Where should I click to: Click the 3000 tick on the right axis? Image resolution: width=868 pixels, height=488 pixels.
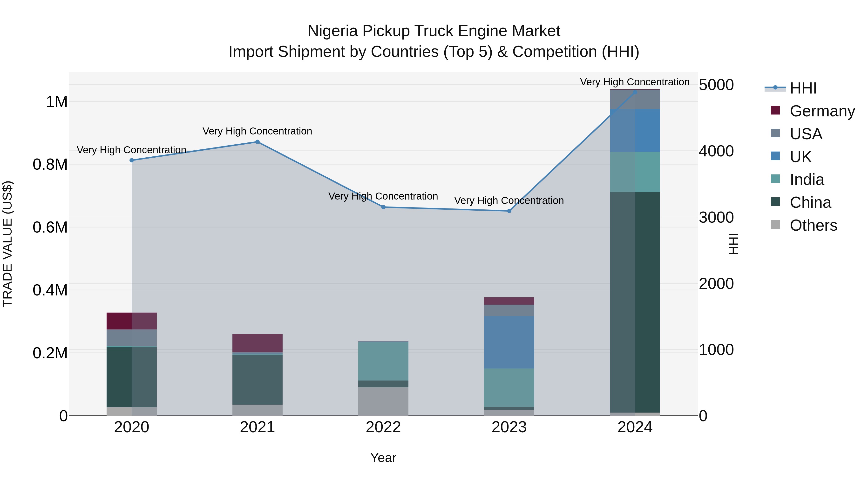coord(716,217)
